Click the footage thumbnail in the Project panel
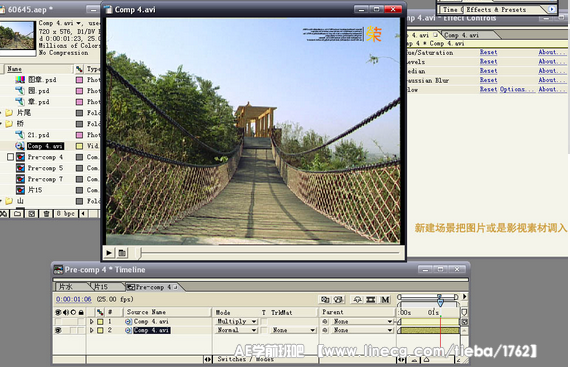Screen dimensions: 570x368 pos(17,35)
